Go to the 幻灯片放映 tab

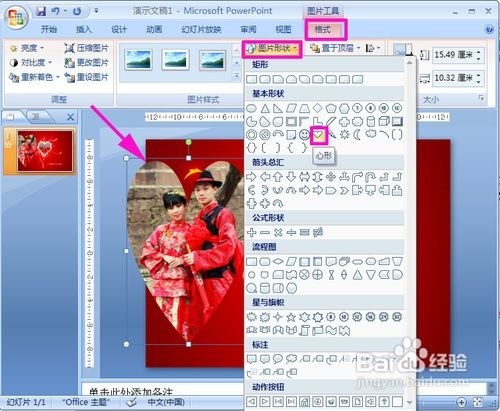(201, 29)
